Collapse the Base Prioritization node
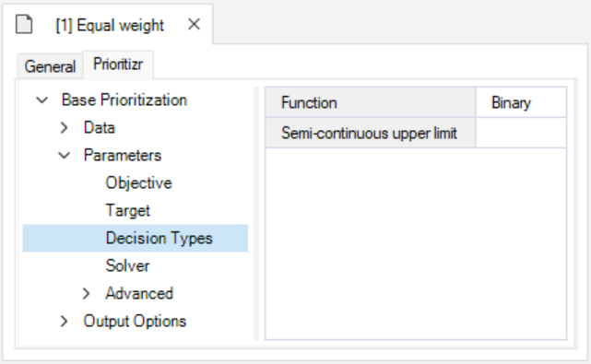The width and height of the screenshot is (591, 364). [x=41, y=100]
